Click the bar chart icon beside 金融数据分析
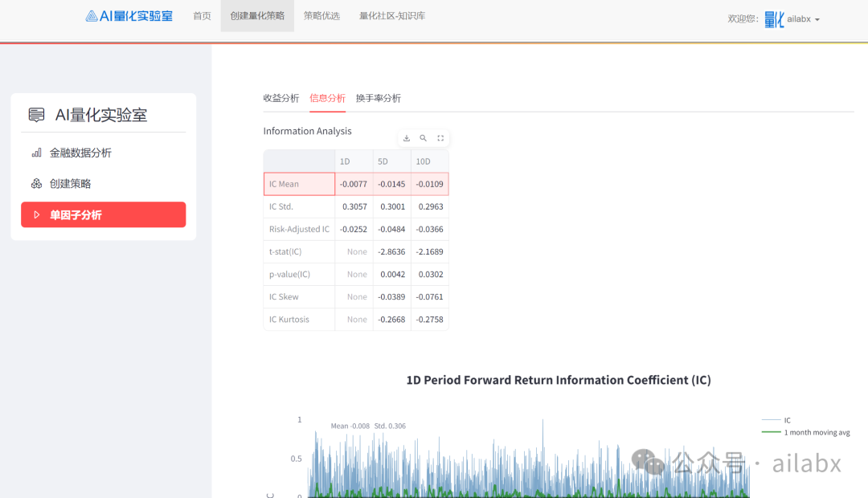Image resolution: width=868 pixels, height=498 pixels. click(x=36, y=153)
